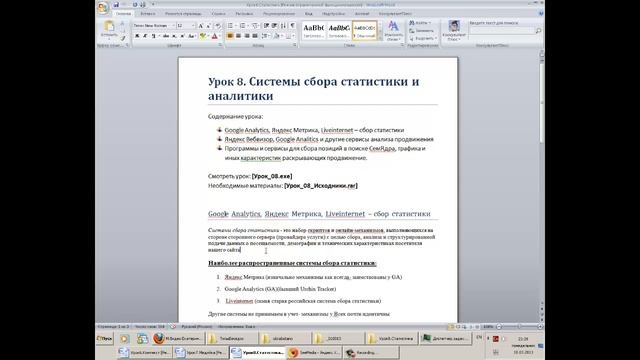Open the Font dialog launcher
640x360 pixels.
coord(220,45)
